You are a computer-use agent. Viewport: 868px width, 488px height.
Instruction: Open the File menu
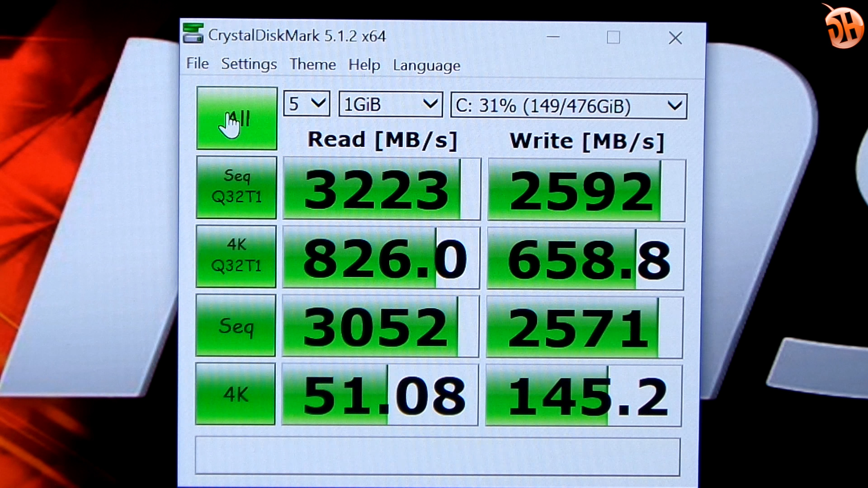(198, 64)
